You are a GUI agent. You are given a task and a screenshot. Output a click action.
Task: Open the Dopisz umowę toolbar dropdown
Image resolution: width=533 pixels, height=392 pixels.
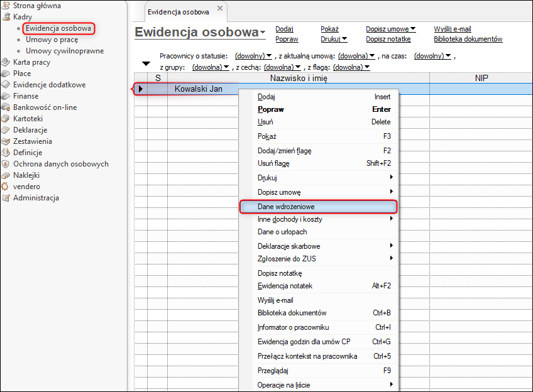391,29
